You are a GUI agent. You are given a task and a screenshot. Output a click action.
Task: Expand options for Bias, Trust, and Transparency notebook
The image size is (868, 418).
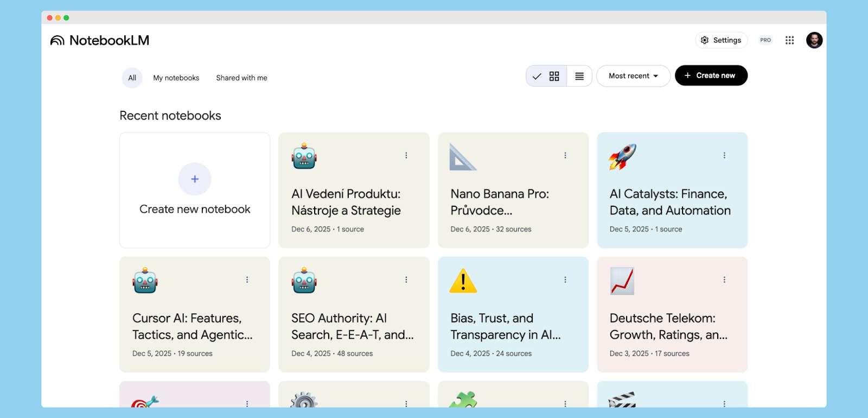565,280
